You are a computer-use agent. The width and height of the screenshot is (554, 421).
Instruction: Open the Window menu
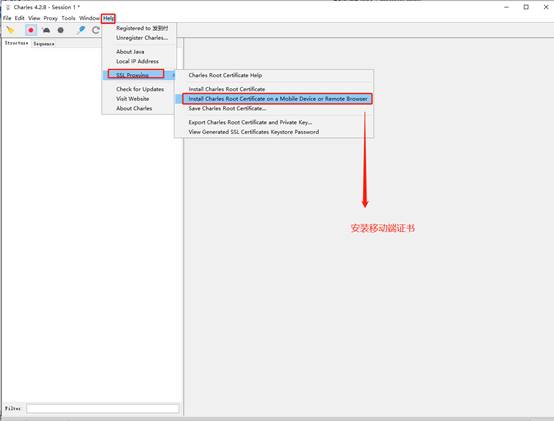(x=89, y=18)
